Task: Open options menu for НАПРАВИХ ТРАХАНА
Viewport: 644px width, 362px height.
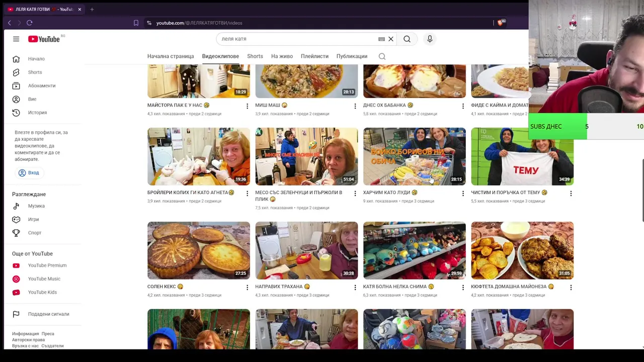Action: pos(355,287)
